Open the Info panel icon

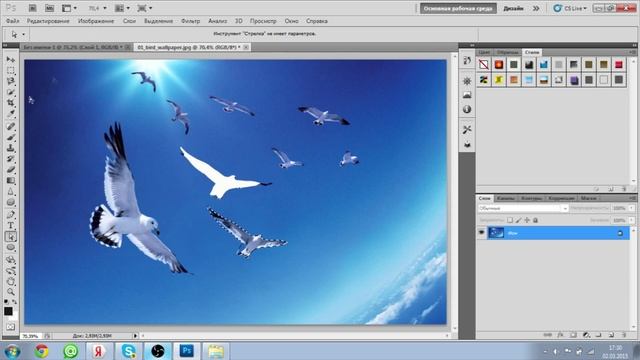coord(467,109)
